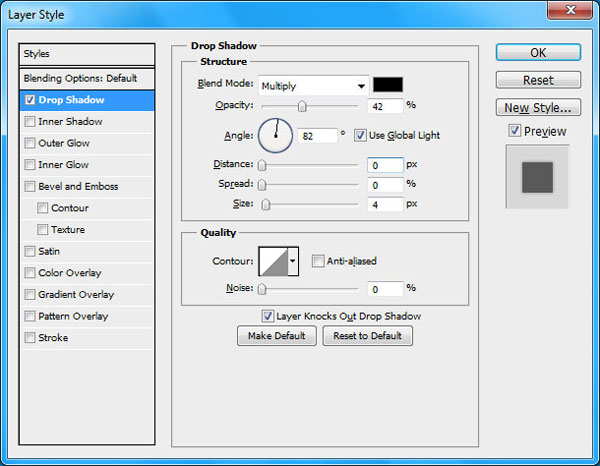Screen dimensions: 600x466
Task: Open Blending Options: Default
Action: pyautogui.click(x=87, y=78)
